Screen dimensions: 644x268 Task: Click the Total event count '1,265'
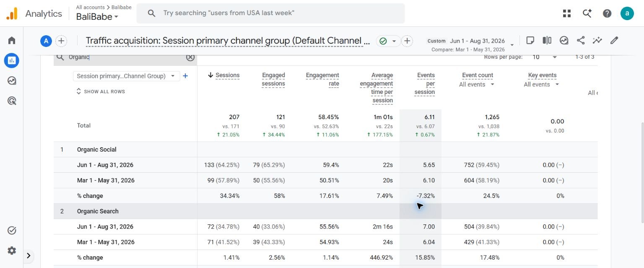coord(491,117)
